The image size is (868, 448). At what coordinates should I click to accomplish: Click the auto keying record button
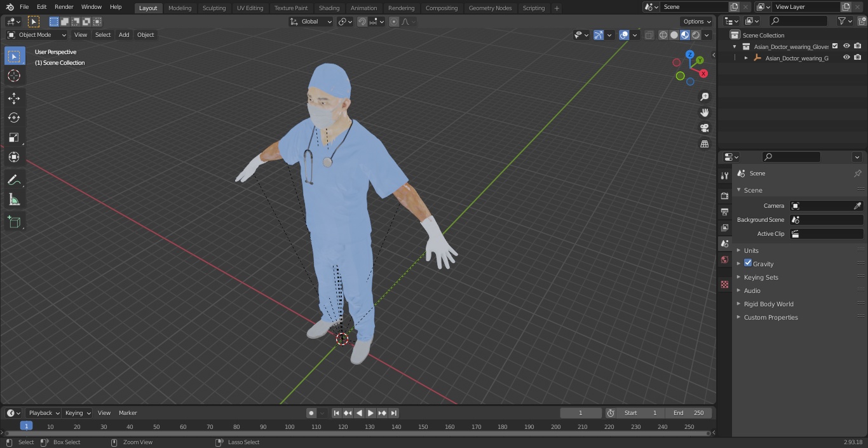tap(311, 413)
